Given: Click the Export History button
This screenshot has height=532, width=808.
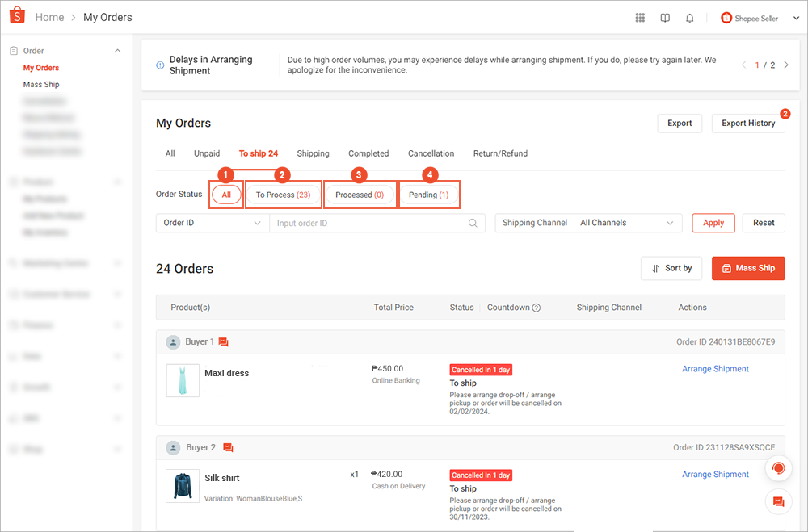Looking at the screenshot, I should click(748, 124).
